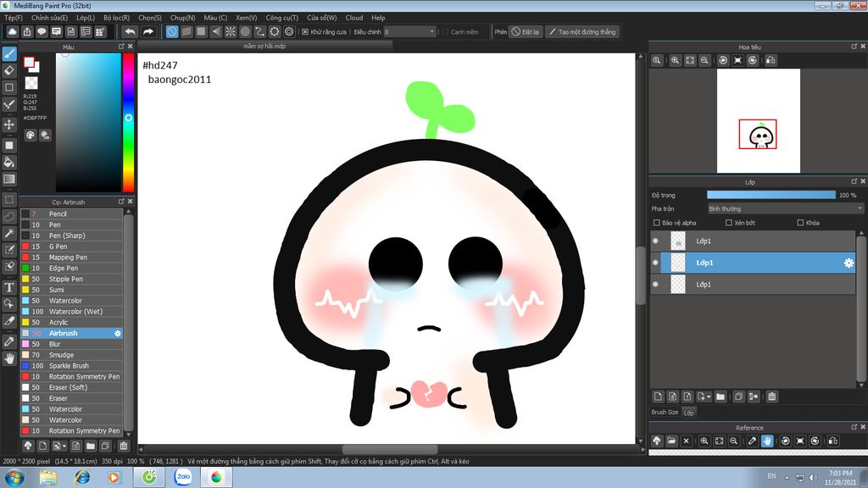Image resolution: width=868 pixels, height=488 pixels.
Task: Delete brush with trash icon under brush list
Action: [x=124, y=446]
